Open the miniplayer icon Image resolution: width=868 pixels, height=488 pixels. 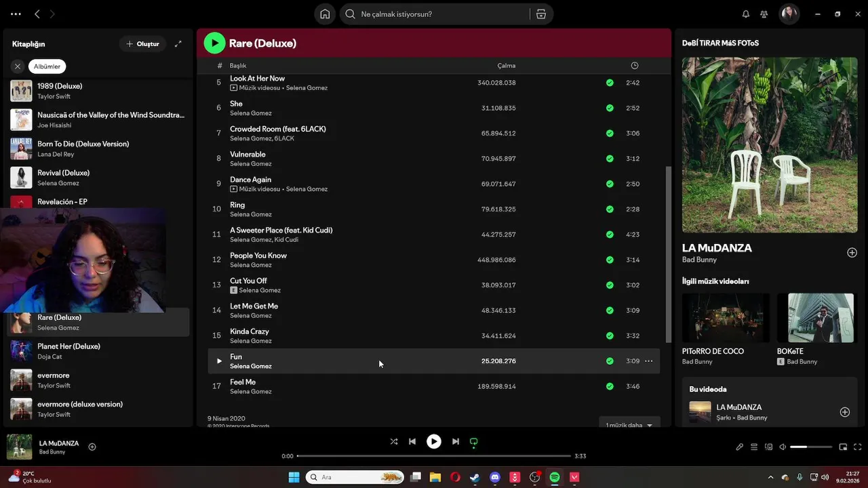[843, 447]
